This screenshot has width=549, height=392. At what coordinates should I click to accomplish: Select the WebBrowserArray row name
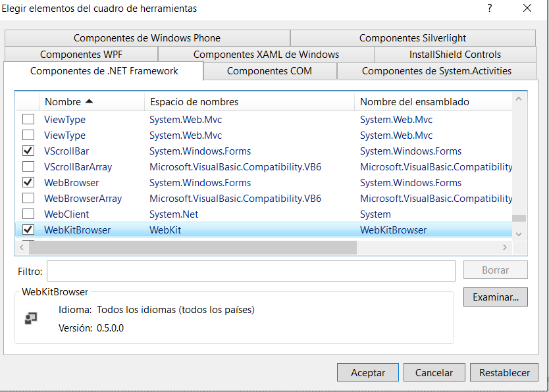[x=83, y=198]
